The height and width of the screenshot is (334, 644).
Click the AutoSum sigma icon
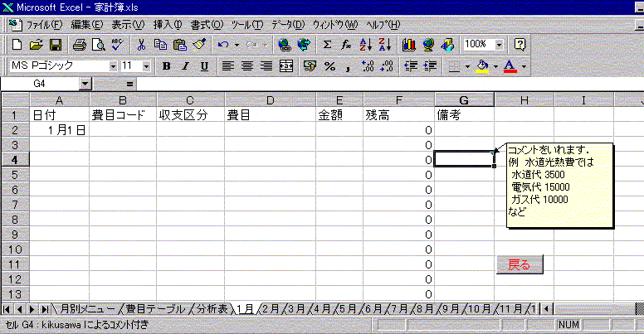pos(327,44)
